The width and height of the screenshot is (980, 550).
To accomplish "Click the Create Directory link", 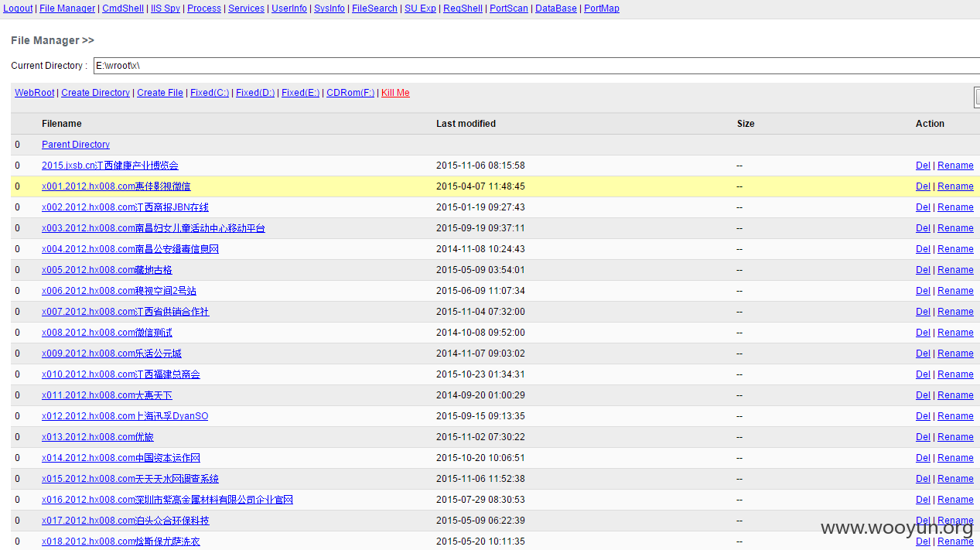I will (95, 93).
